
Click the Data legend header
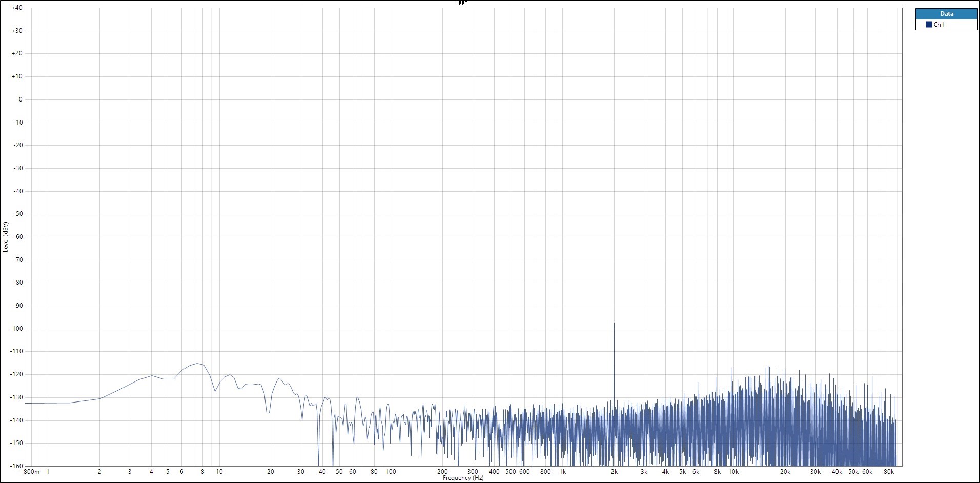tap(946, 14)
